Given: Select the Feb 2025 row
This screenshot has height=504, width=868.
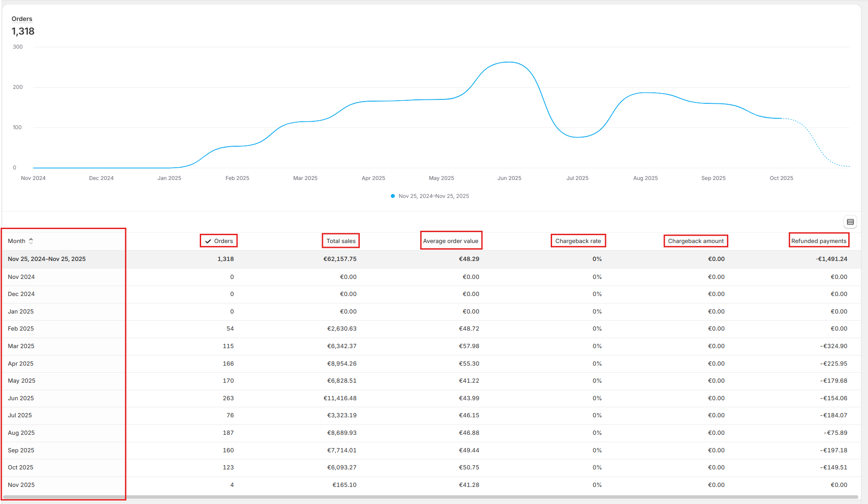Looking at the screenshot, I should click(21, 328).
